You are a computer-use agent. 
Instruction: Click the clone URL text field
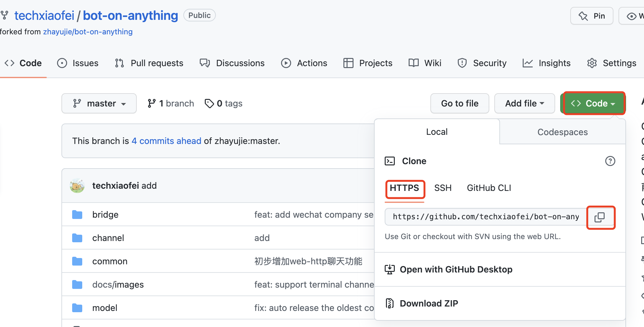point(485,217)
